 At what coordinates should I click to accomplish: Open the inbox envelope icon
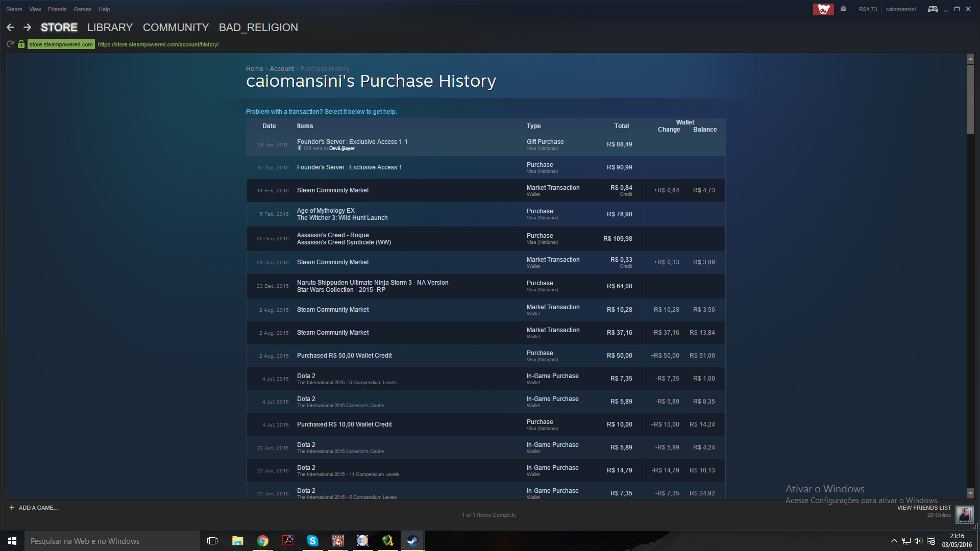click(843, 9)
